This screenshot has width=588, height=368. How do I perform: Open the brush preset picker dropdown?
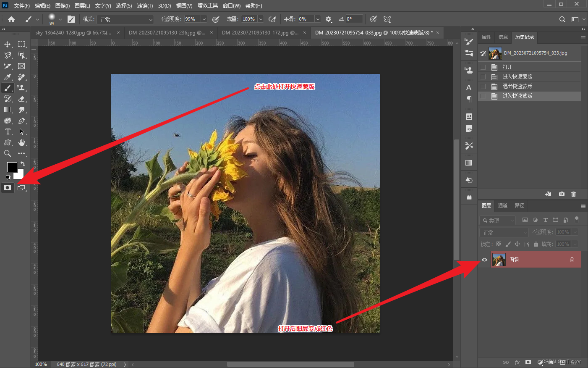60,19
